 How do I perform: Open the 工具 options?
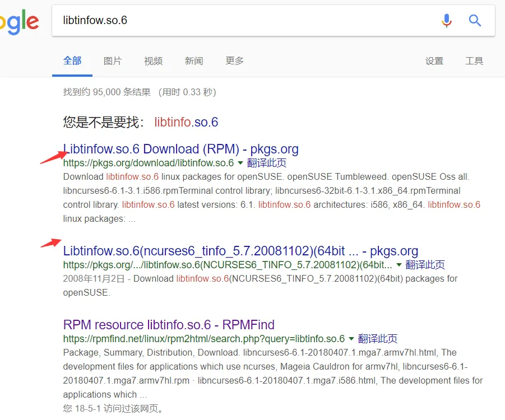click(474, 60)
